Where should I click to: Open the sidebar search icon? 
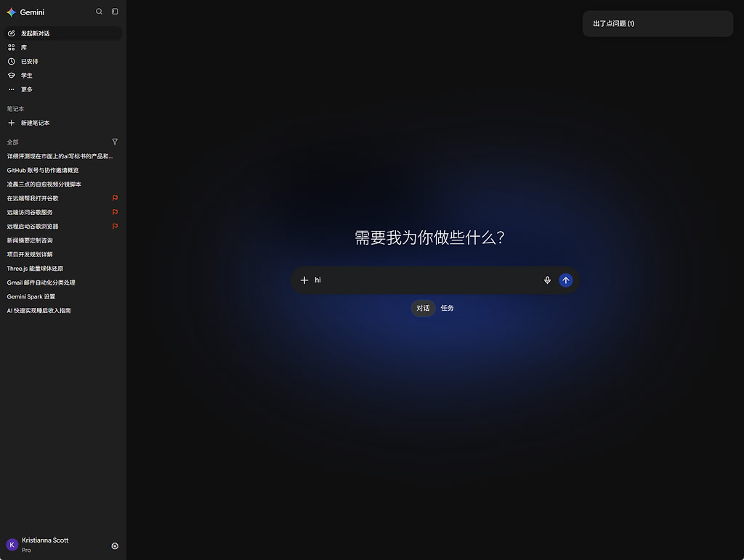click(x=99, y=12)
